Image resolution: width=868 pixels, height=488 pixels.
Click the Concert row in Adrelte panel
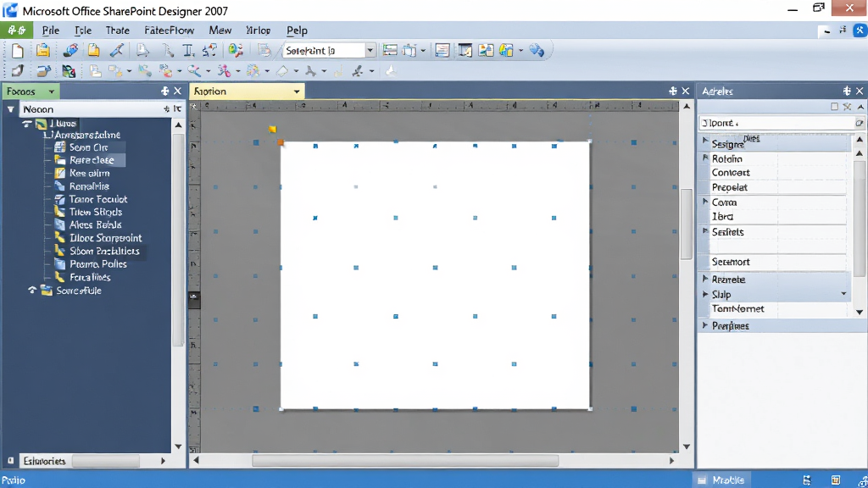tap(777, 173)
